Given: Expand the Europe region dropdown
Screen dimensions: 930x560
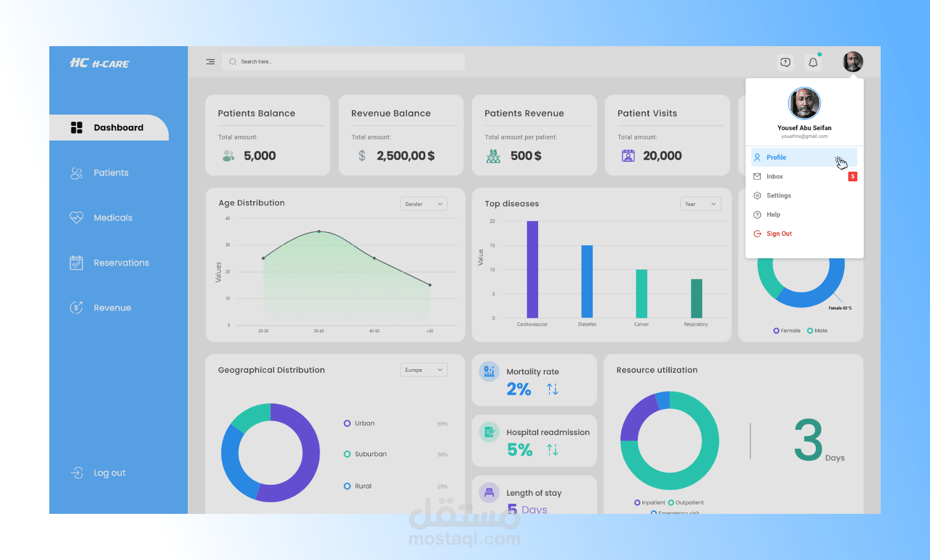Looking at the screenshot, I should click(x=423, y=370).
